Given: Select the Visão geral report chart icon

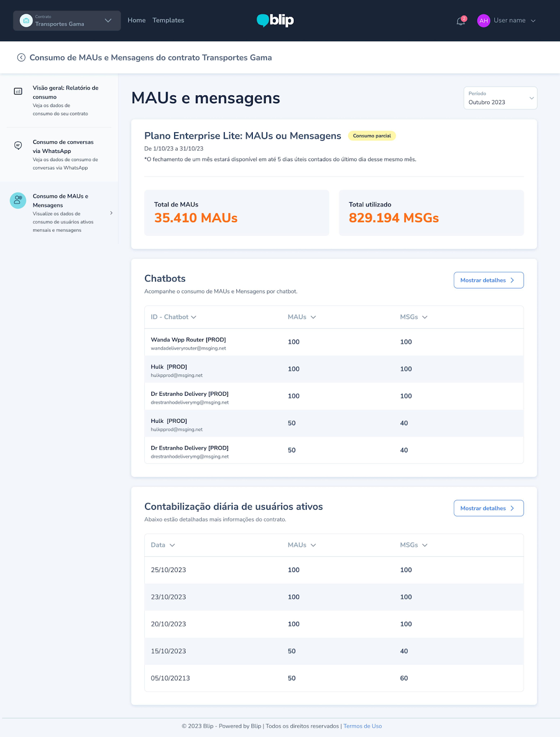Looking at the screenshot, I should click(18, 91).
